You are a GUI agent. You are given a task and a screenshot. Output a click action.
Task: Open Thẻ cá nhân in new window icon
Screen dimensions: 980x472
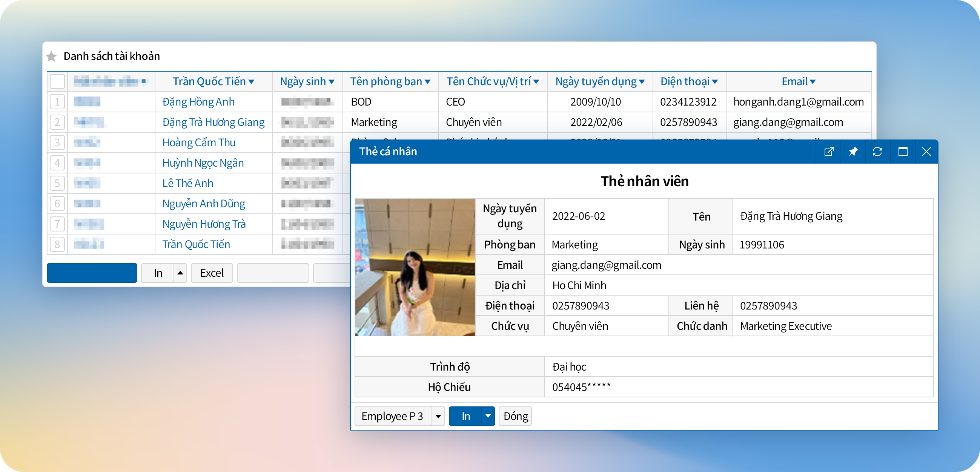point(829,152)
